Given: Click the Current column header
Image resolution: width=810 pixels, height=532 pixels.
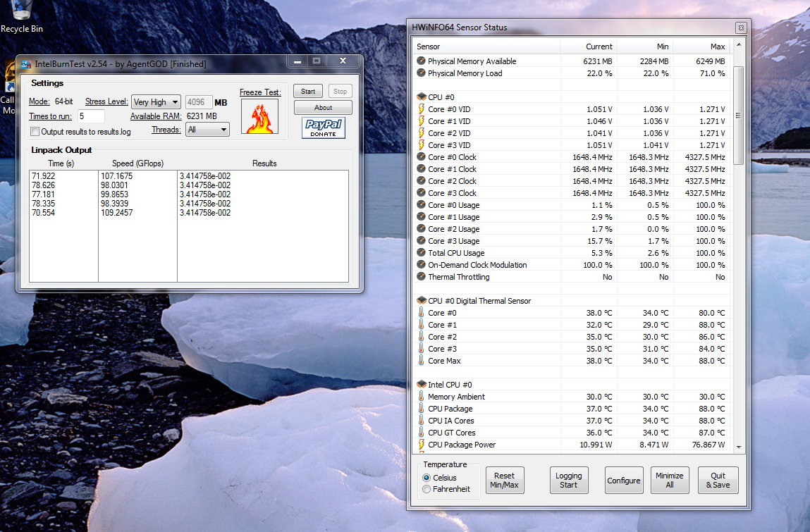Looking at the screenshot, I should 589,47.
